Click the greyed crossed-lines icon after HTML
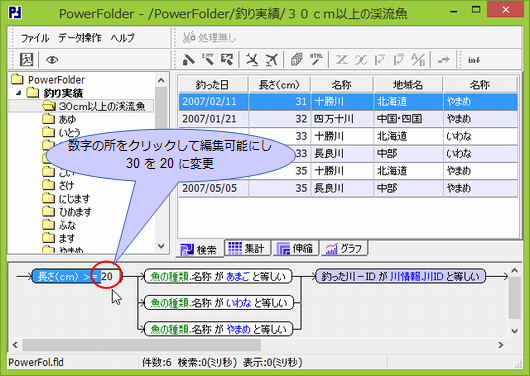The width and height of the screenshot is (530, 376). point(341,60)
